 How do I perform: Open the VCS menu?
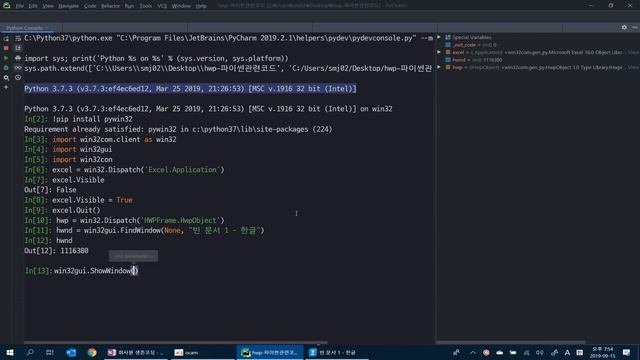(x=162, y=6)
